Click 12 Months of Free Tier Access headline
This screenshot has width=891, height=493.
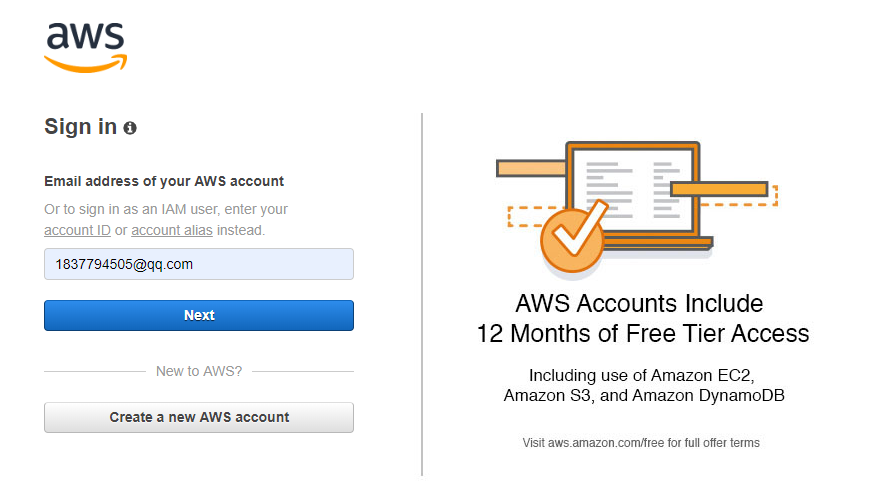pyautogui.click(x=643, y=333)
